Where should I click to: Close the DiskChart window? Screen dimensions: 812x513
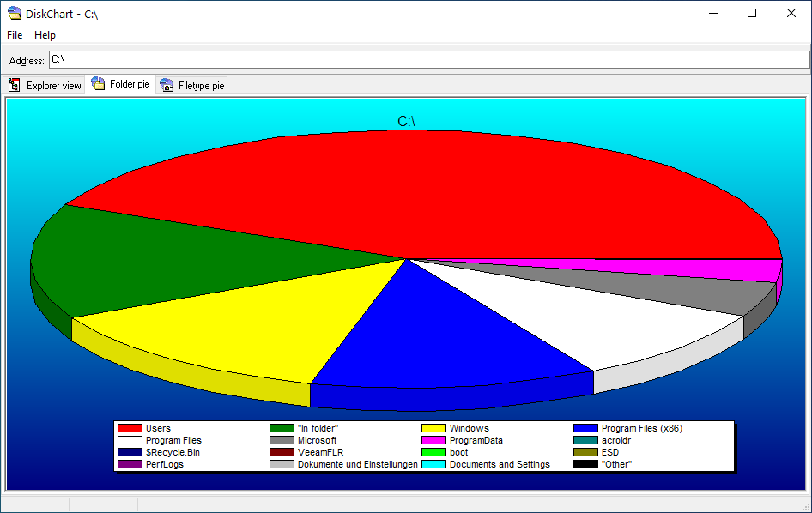point(791,14)
